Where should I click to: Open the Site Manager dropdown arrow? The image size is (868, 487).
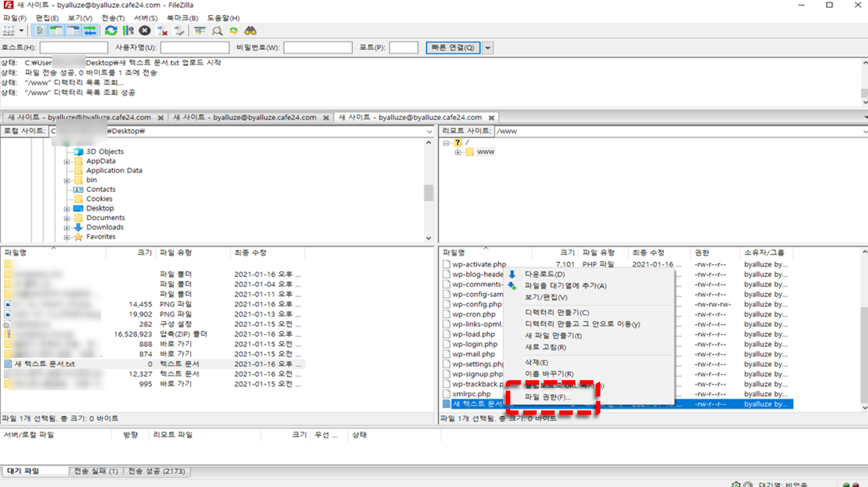22,30
